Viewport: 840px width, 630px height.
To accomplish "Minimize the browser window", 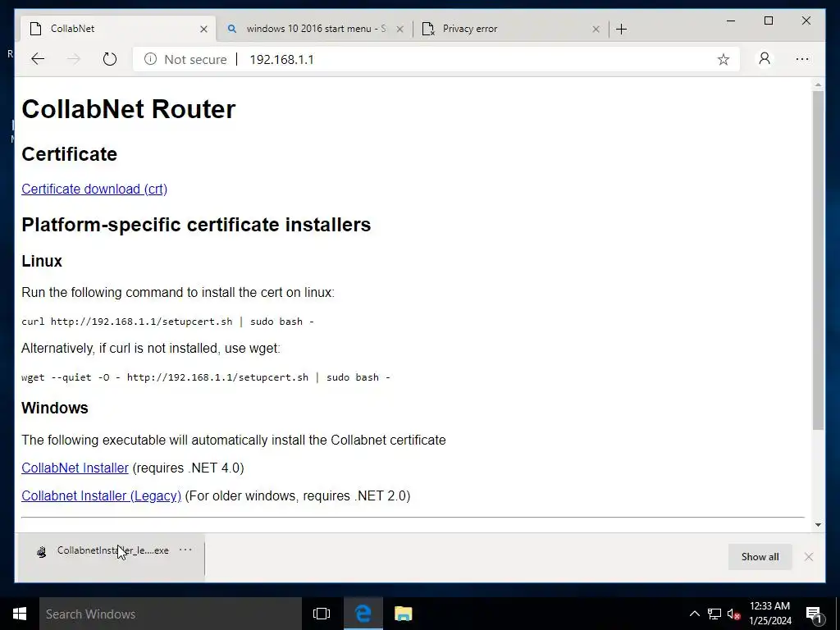I will [x=731, y=21].
